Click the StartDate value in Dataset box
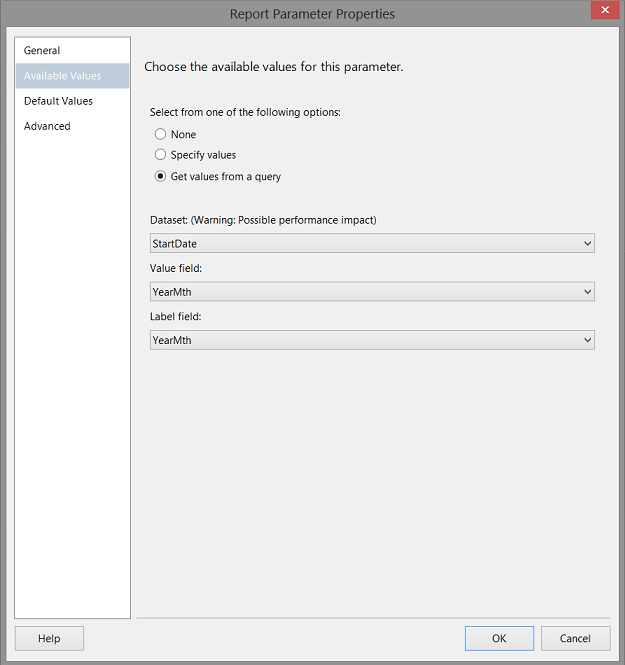 click(x=174, y=243)
